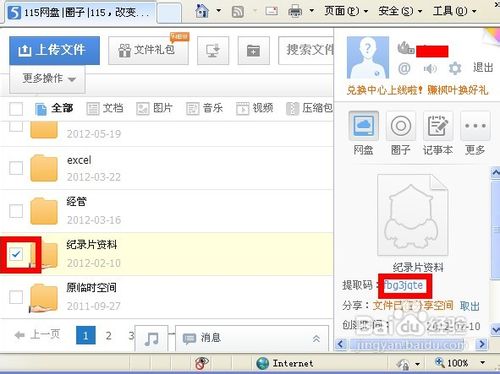500x374 pixels.
Task: Click the RSS feeds icon
Action: point(238,11)
